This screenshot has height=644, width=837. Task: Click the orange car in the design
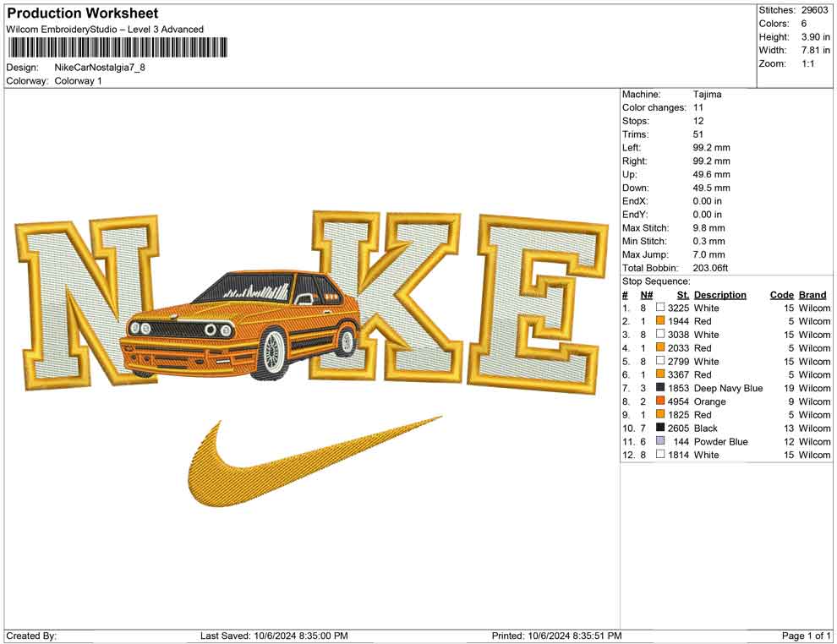pos(240,325)
